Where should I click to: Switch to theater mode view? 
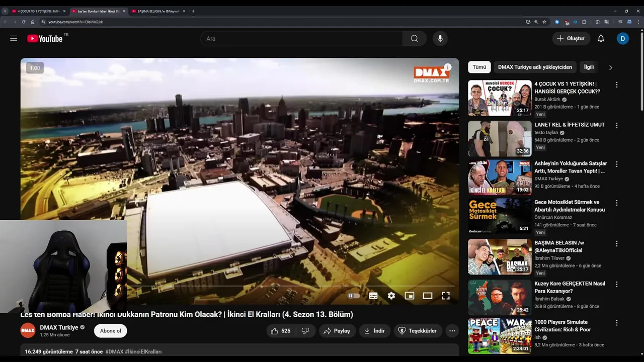[428, 296]
